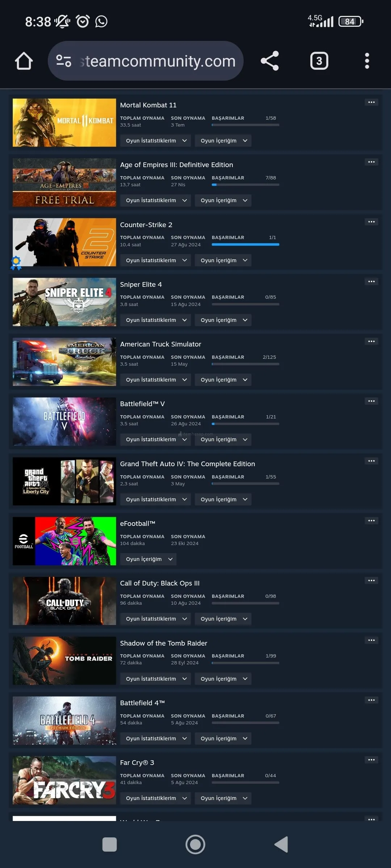Tap the Android recent apps square button
This screenshot has width=391, height=868.
[110, 844]
